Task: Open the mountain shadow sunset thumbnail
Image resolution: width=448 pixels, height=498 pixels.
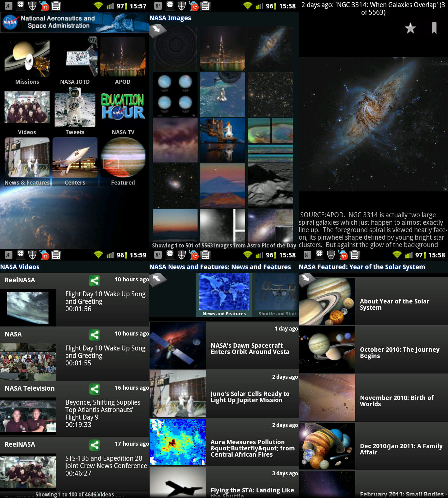Action: [223, 186]
